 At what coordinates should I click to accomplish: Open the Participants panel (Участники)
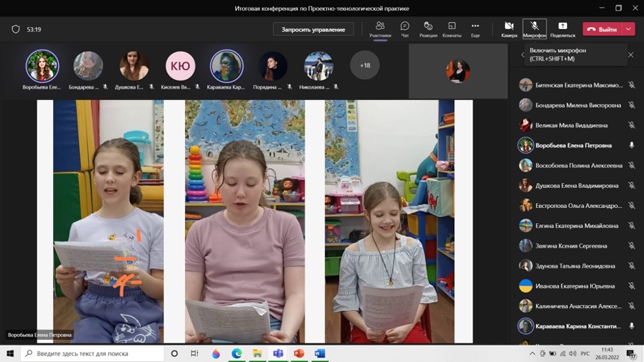[380, 29]
